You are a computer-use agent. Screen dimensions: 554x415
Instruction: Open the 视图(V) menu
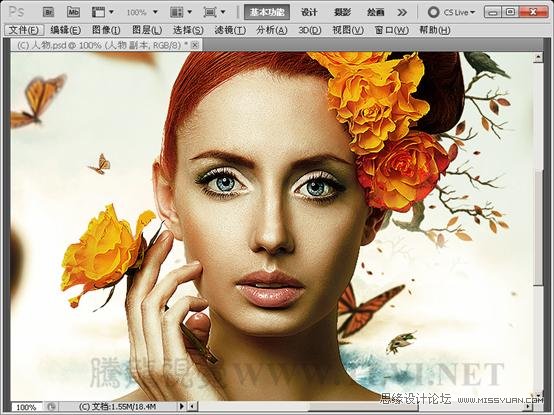[348, 30]
